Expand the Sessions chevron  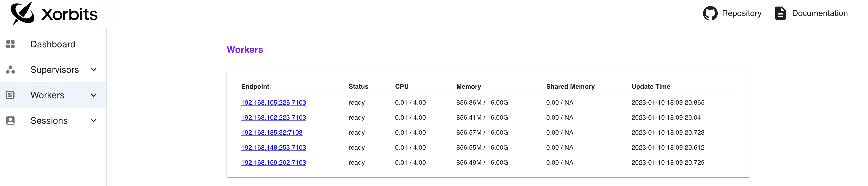pos(94,121)
